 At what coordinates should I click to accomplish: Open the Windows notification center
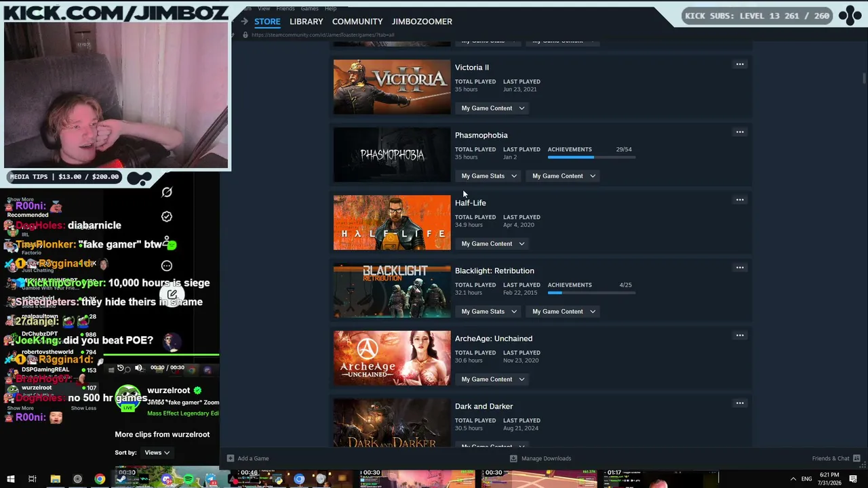click(853, 479)
